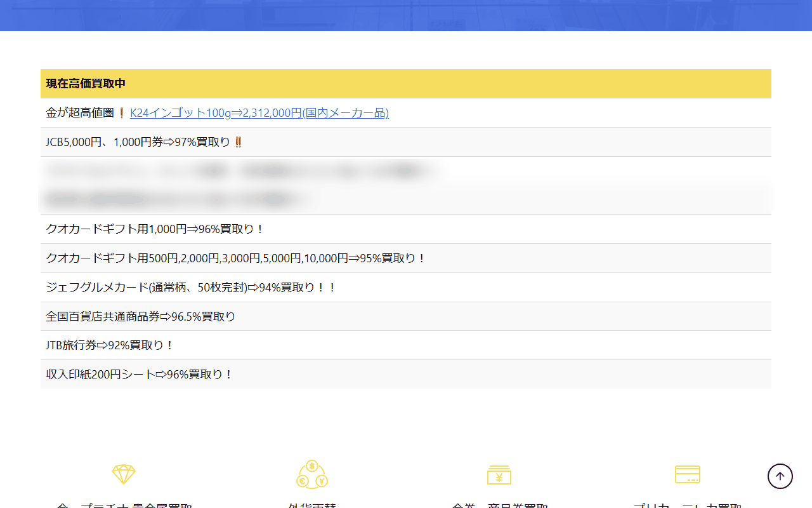Click the 現在高価買取中 table header
The width and height of the screenshot is (812, 508).
pyautogui.click(x=406, y=84)
